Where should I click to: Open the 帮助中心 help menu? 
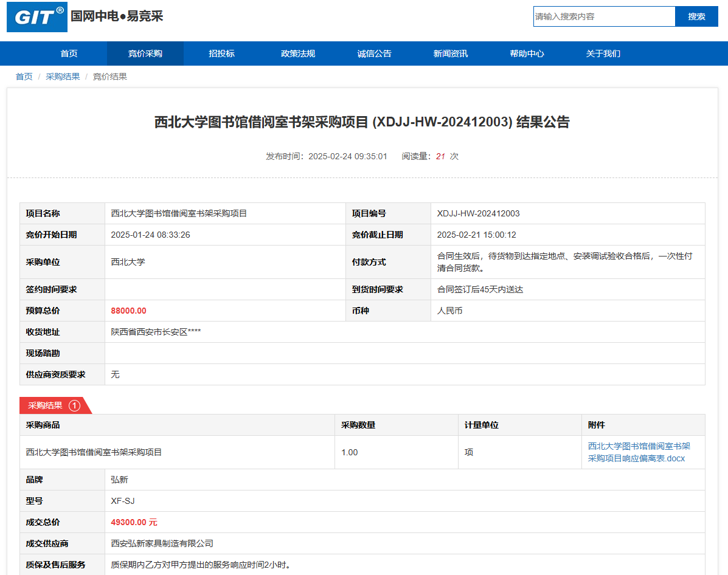527,53
